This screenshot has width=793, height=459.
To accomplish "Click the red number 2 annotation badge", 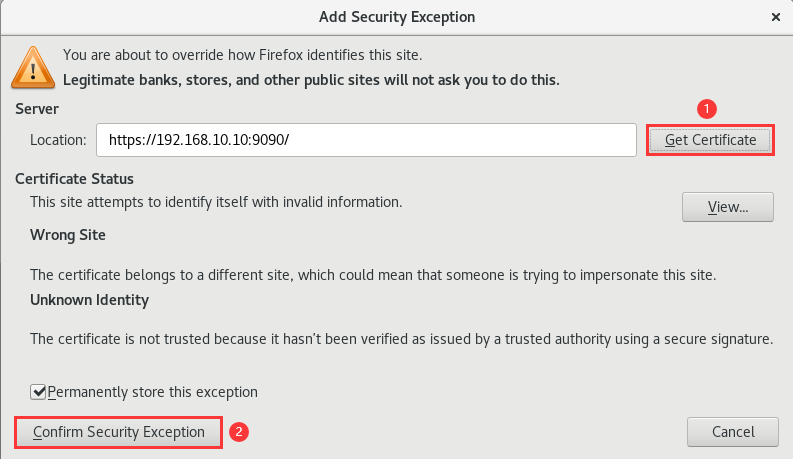I will click(x=238, y=432).
